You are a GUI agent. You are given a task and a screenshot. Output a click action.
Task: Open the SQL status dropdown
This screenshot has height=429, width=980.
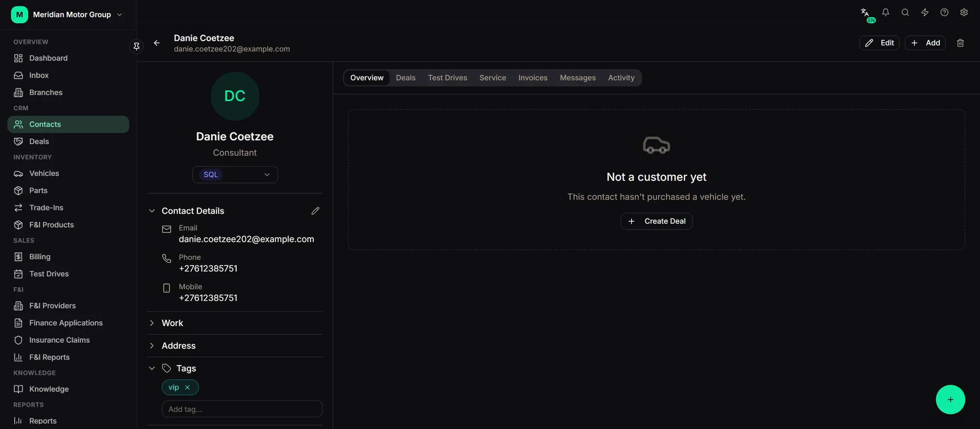[235, 175]
